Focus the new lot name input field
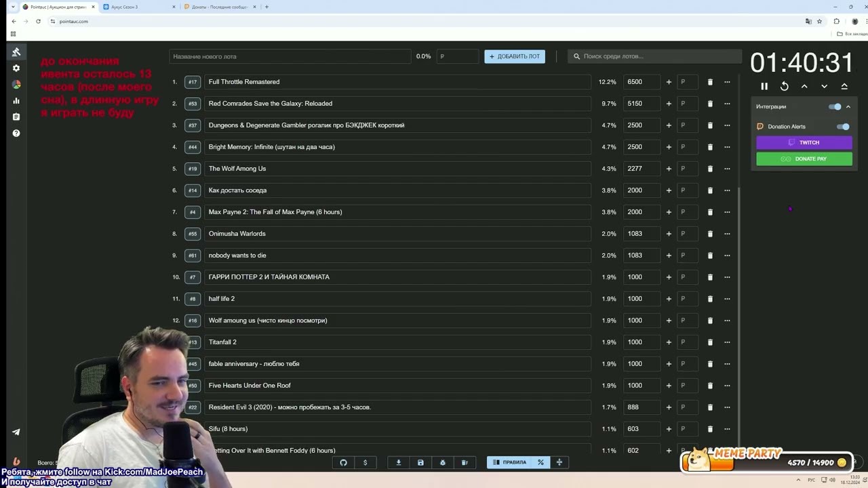868x488 pixels. [x=290, y=56]
